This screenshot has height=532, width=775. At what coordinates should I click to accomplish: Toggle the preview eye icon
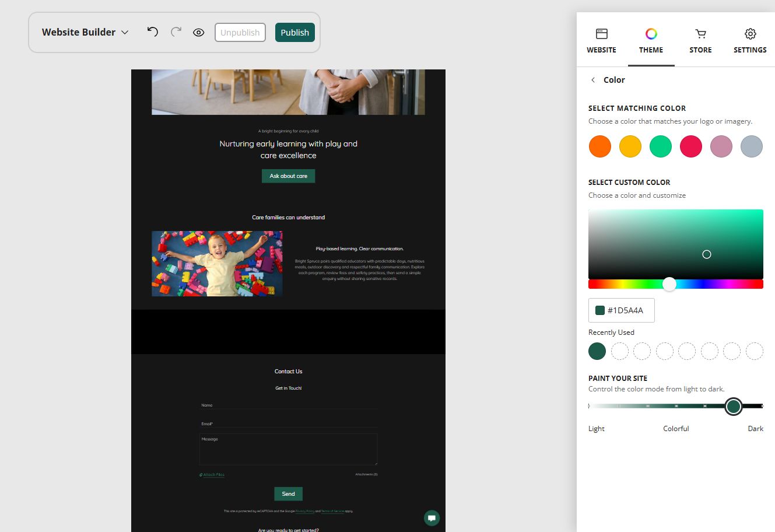[x=199, y=33]
